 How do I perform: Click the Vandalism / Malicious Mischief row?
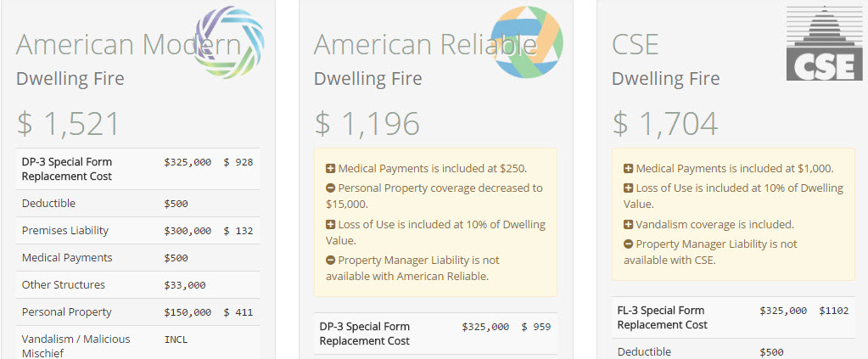click(137, 343)
